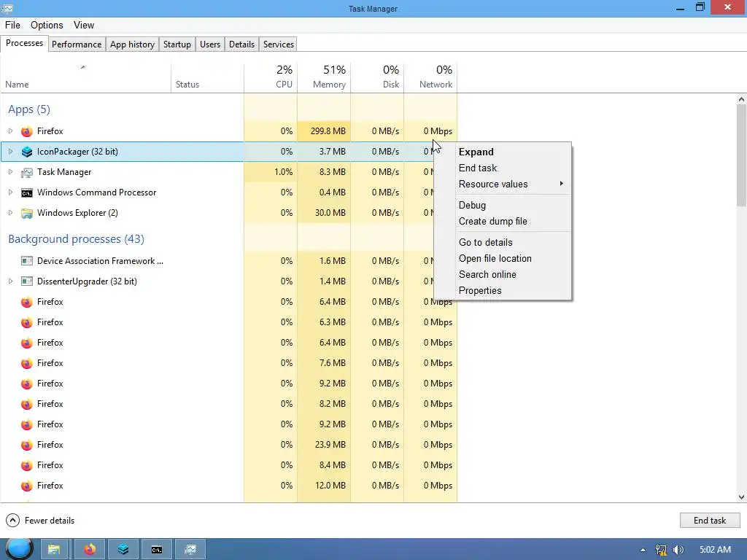The image size is (747, 560).
Task: Open the View menu
Action: (x=84, y=26)
